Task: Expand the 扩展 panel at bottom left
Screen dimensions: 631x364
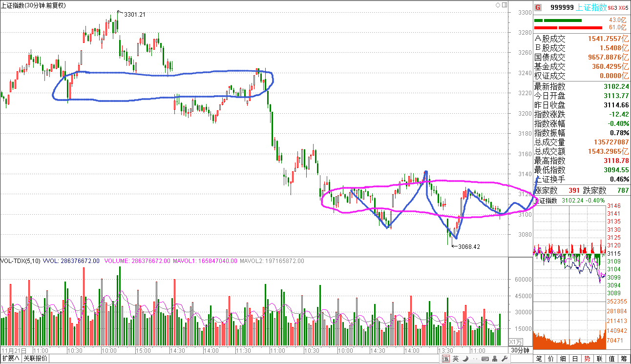Action: tap(11, 359)
